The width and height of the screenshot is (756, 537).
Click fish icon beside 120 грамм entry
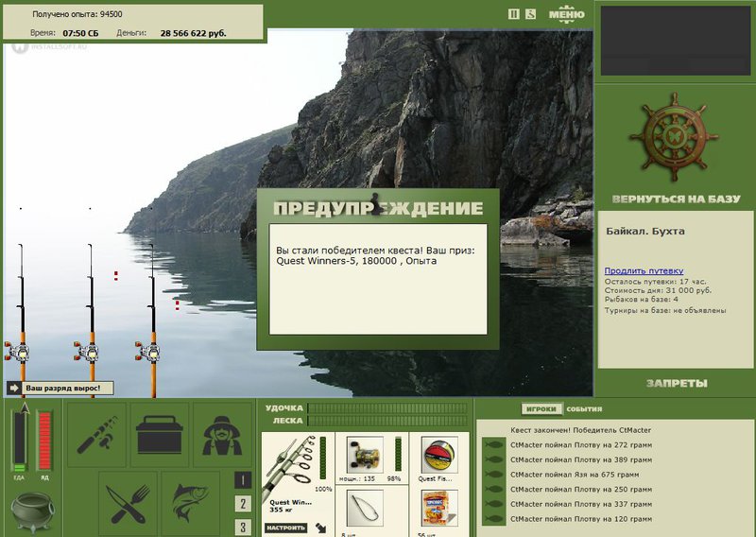tap(494, 519)
